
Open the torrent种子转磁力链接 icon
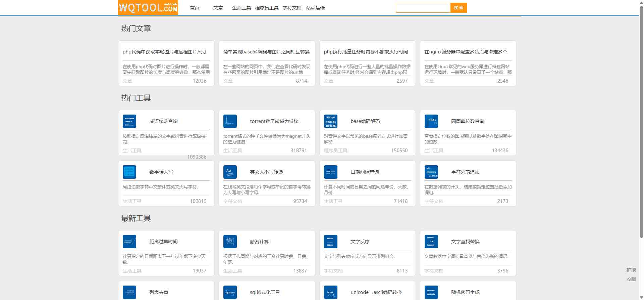click(230, 121)
